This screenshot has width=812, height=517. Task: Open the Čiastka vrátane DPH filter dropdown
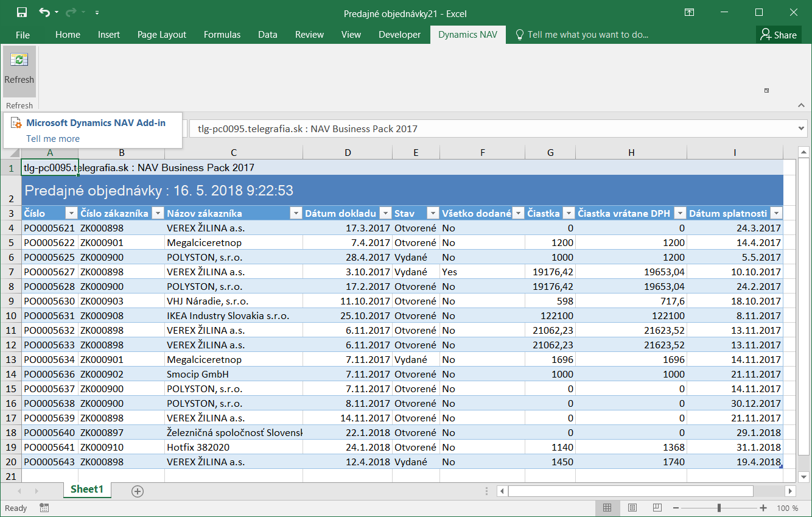pyautogui.click(x=680, y=213)
